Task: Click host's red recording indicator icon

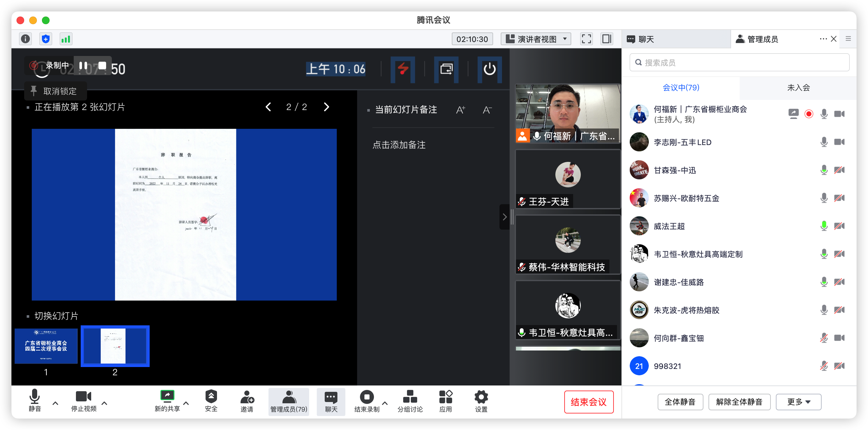Action: click(x=809, y=114)
